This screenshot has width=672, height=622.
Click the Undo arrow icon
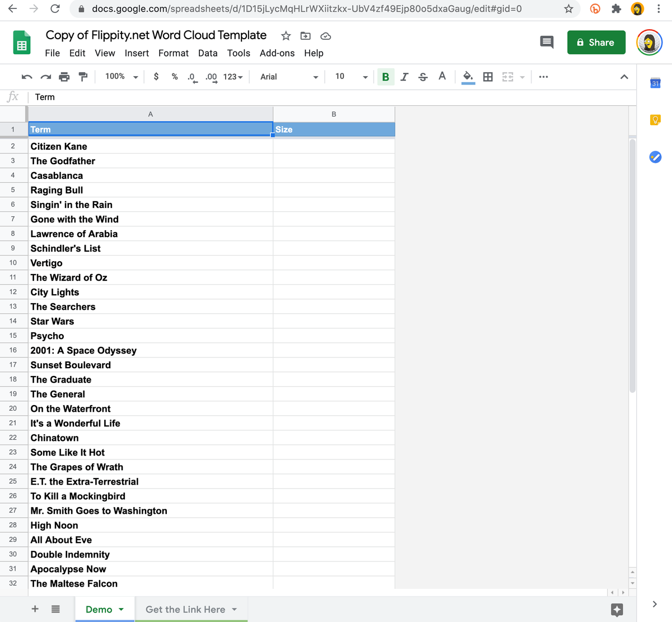[x=27, y=77]
